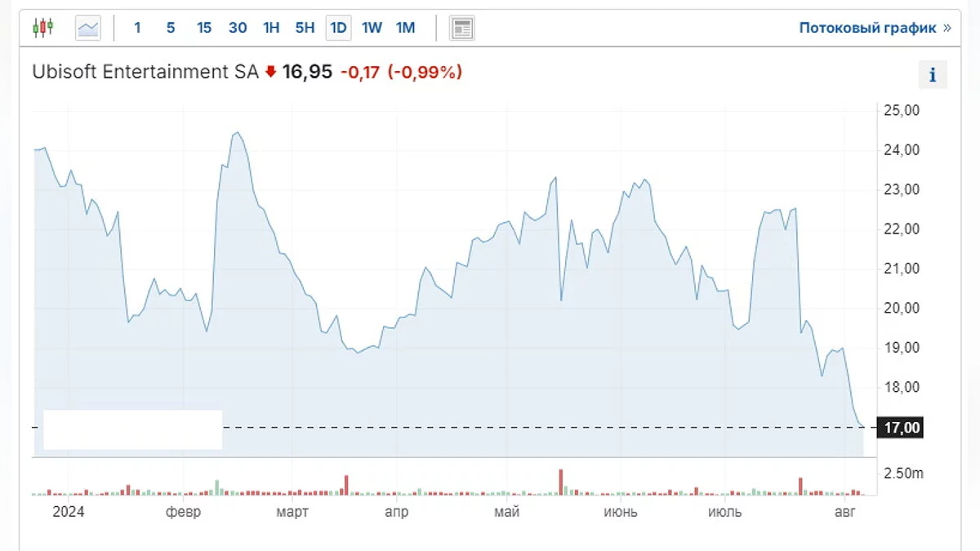The width and height of the screenshot is (980, 551).
Task: Click the май date axis label
Action: pyautogui.click(x=506, y=512)
